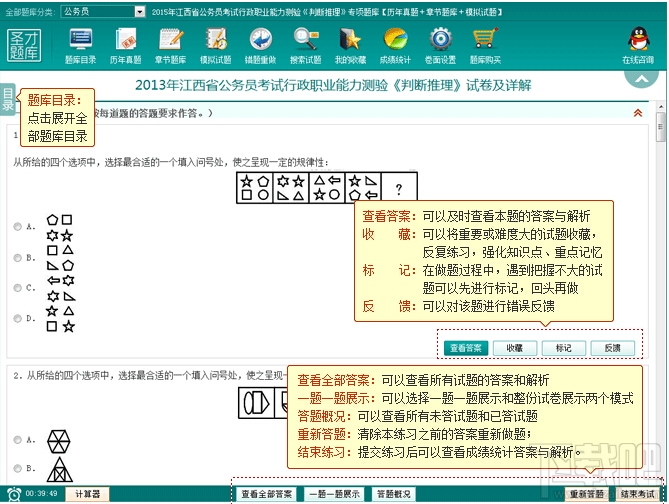Open the 题库购买 shopping cart icon
Screen dimensions: 669x504
486,46
